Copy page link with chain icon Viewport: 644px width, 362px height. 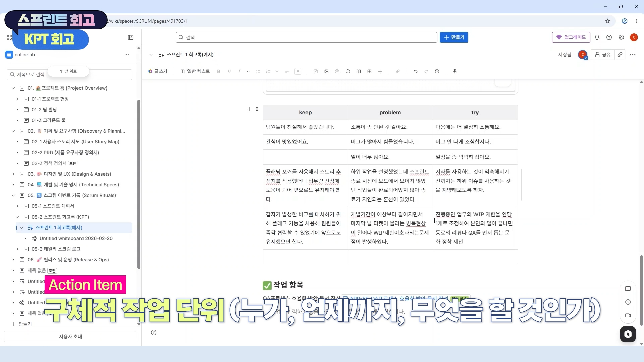[620, 55]
